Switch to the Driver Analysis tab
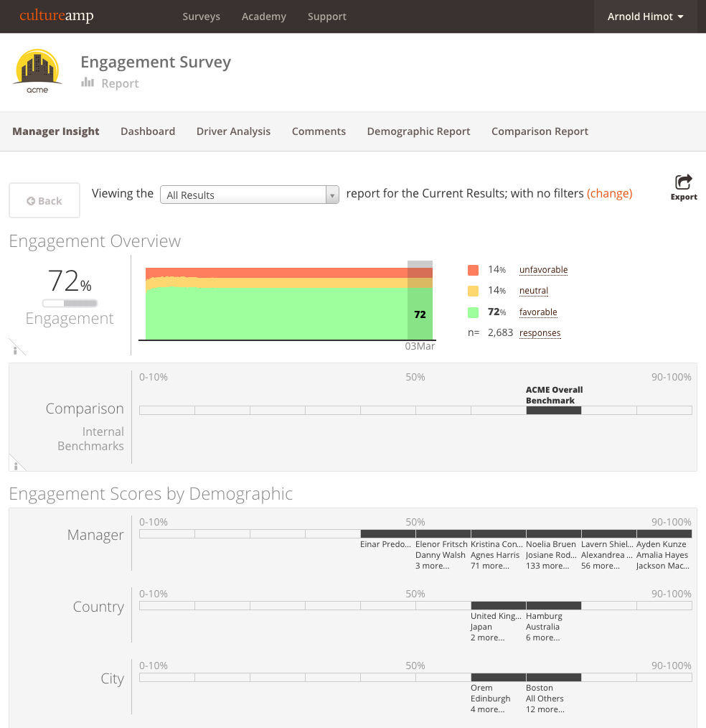The image size is (706, 728). point(233,131)
